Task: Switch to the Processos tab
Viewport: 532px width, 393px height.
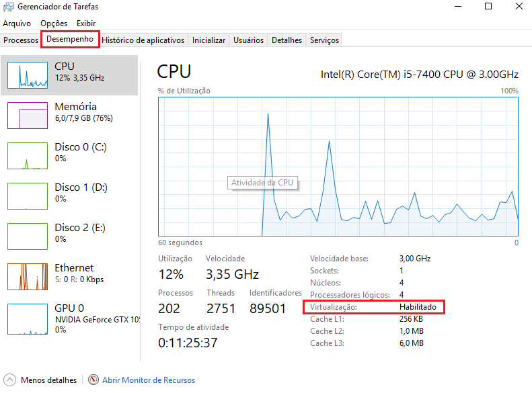Action: point(21,40)
